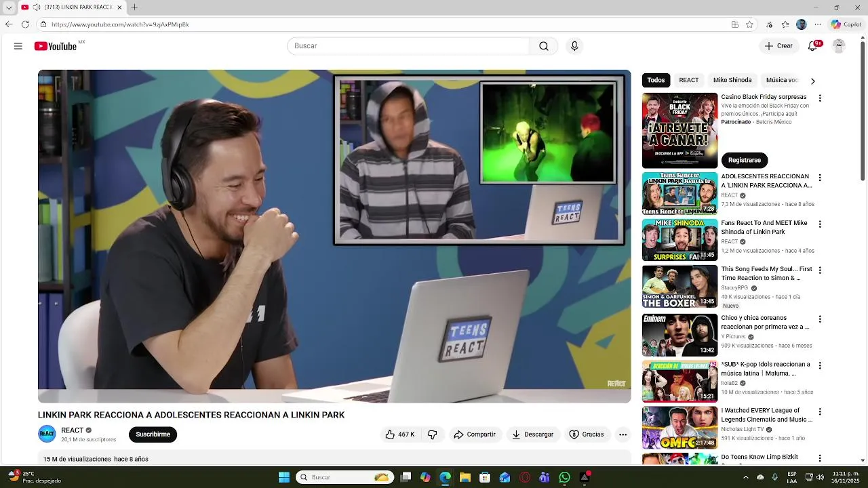Click the Registrarse ad button
This screenshot has height=488, width=868.
pyautogui.click(x=745, y=160)
